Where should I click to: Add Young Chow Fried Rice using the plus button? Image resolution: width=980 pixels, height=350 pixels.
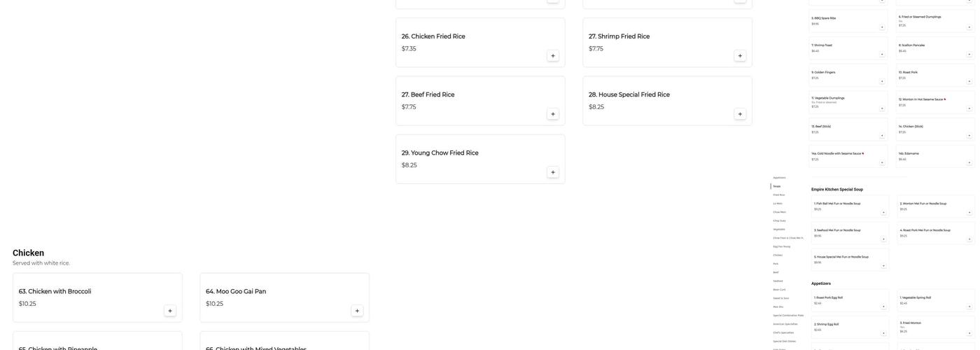click(553, 172)
